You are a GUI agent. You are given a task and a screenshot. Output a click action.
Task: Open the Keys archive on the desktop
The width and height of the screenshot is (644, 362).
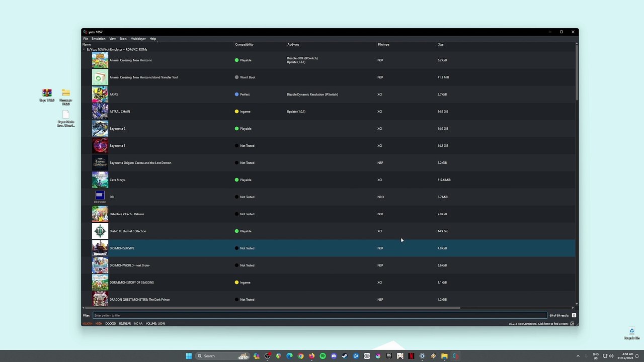click(x=47, y=95)
